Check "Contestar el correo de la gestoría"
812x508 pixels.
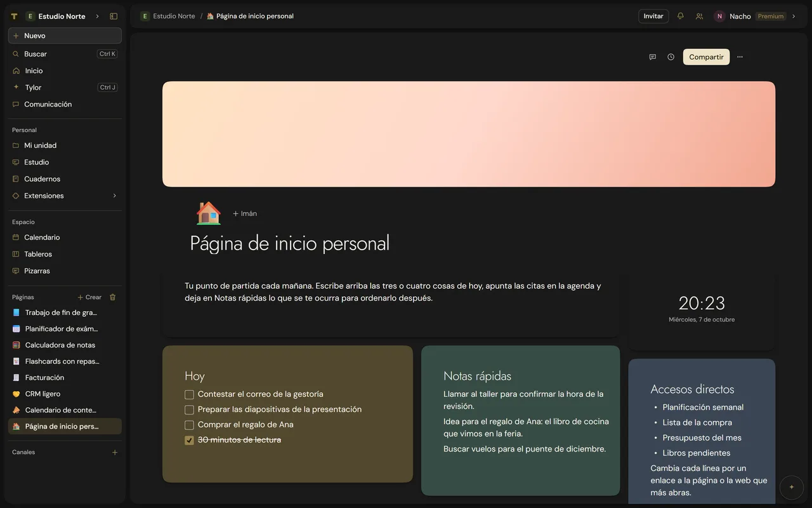click(x=189, y=394)
